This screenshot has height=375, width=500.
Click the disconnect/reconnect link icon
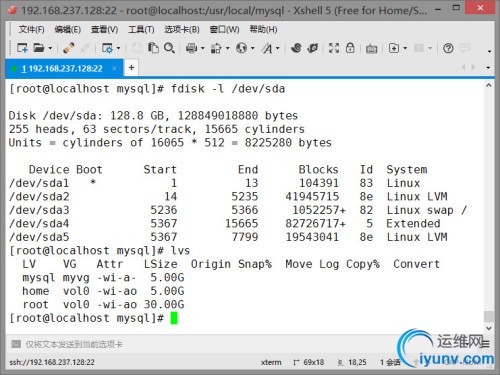[x=69, y=48]
